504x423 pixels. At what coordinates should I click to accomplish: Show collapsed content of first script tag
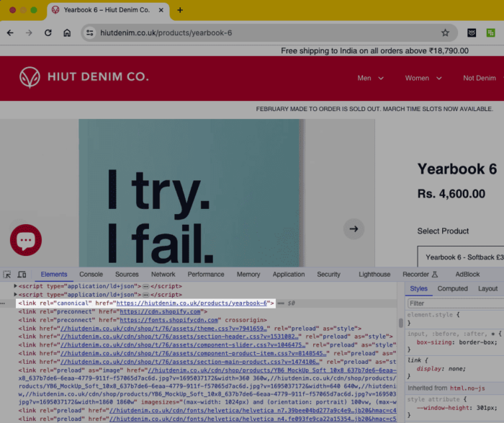(145, 286)
